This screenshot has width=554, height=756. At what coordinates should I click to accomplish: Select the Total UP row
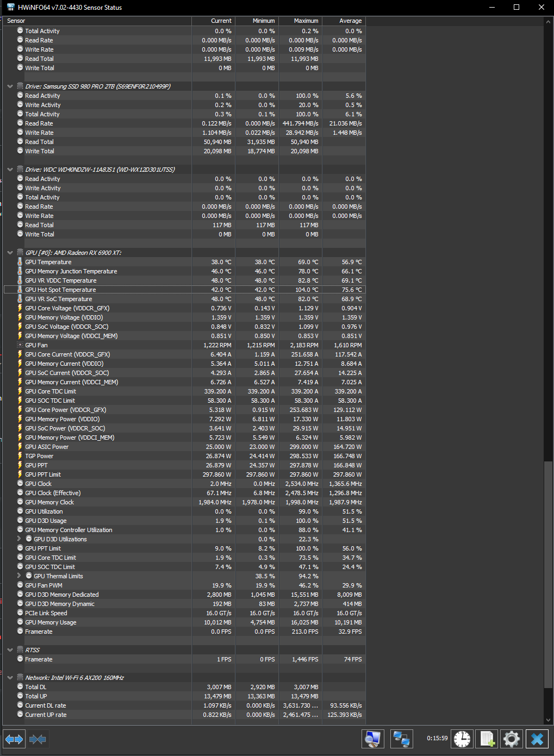(x=184, y=696)
